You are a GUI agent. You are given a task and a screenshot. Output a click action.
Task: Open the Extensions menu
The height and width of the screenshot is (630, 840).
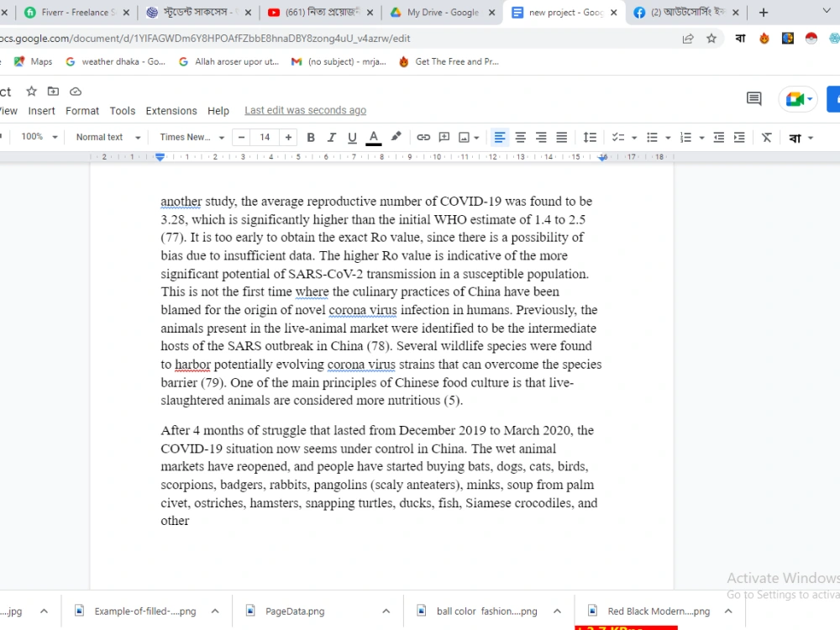tap(171, 111)
